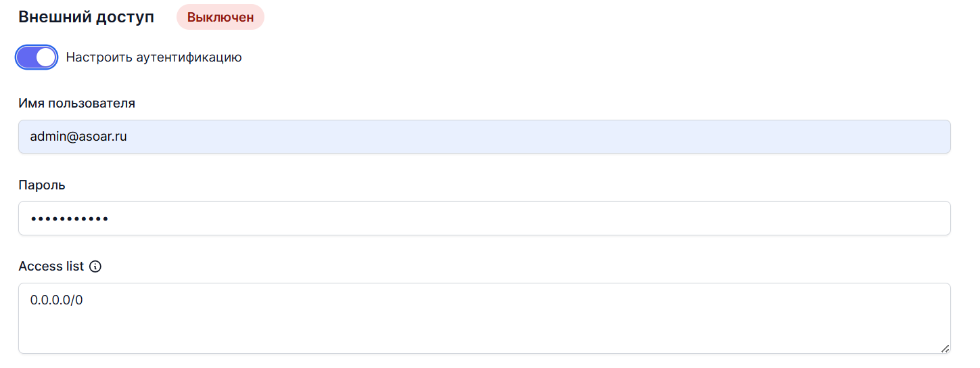
Task: Click the Access list textarea resize handle
Action: pos(945,348)
